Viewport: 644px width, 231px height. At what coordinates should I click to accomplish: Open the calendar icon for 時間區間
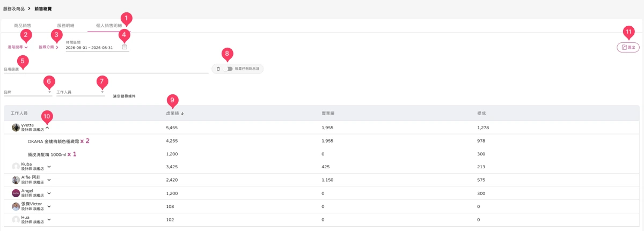tap(125, 47)
